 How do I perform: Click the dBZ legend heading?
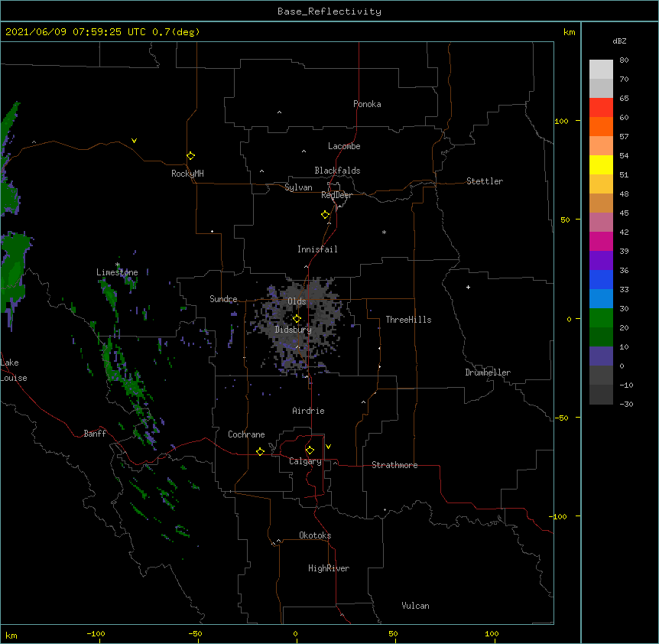pyautogui.click(x=619, y=41)
